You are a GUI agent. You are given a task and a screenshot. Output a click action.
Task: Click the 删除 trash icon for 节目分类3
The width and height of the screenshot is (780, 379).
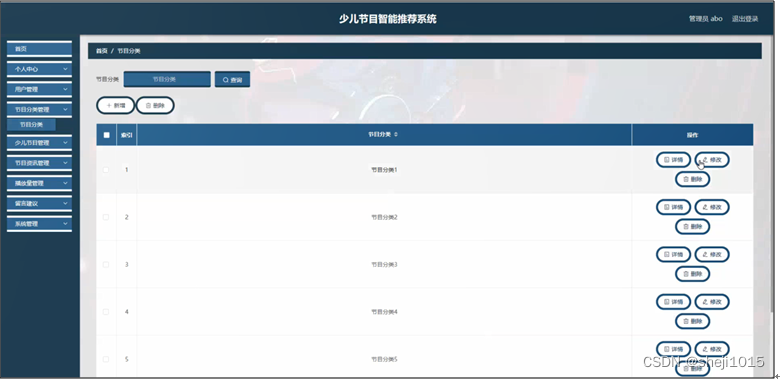[x=685, y=274]
